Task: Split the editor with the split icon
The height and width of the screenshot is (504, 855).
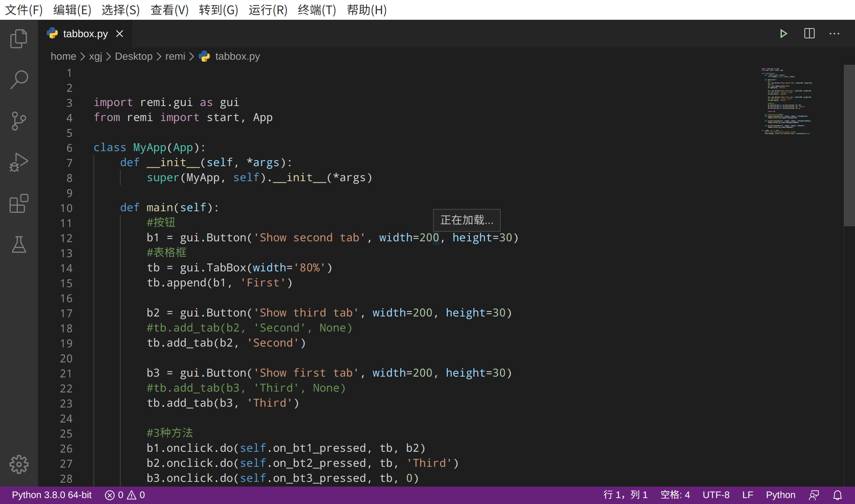Action: coord(809,33)
